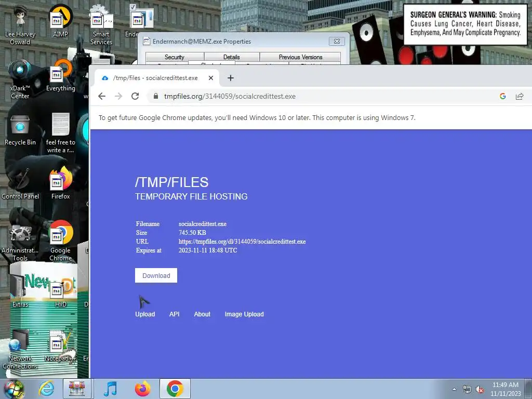Open the About link
This screenshot has width=532, height=399.
[x=202, y=314]
